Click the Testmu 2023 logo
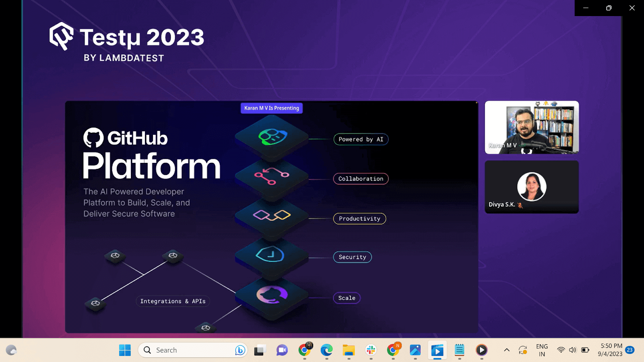Viewport: 644px width, 362px height. pos(127,42)
